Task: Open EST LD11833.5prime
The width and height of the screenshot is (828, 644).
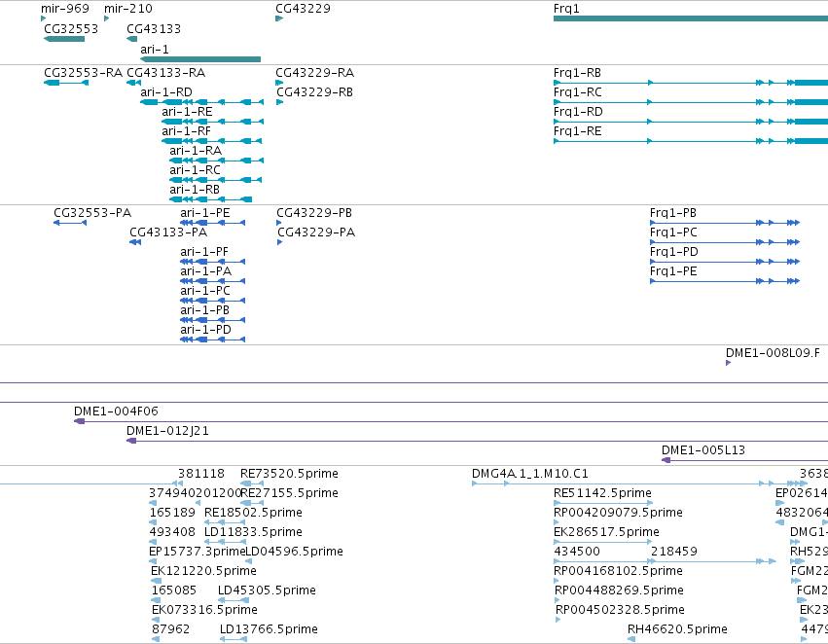Action: [225, 542]
